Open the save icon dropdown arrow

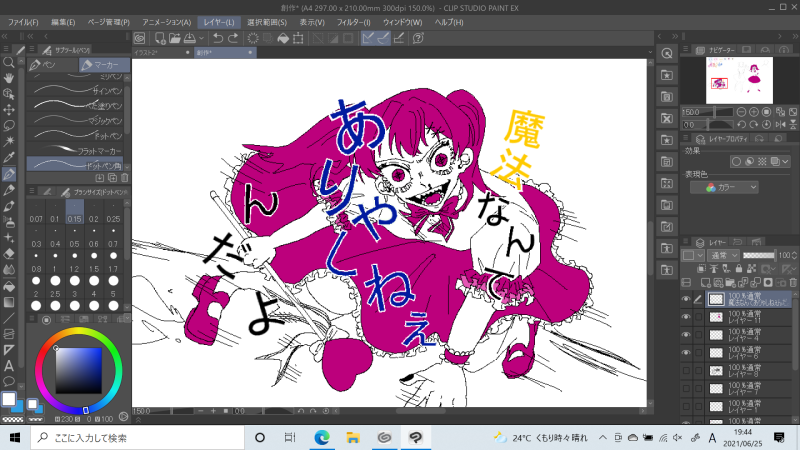(x=202, y=38)
